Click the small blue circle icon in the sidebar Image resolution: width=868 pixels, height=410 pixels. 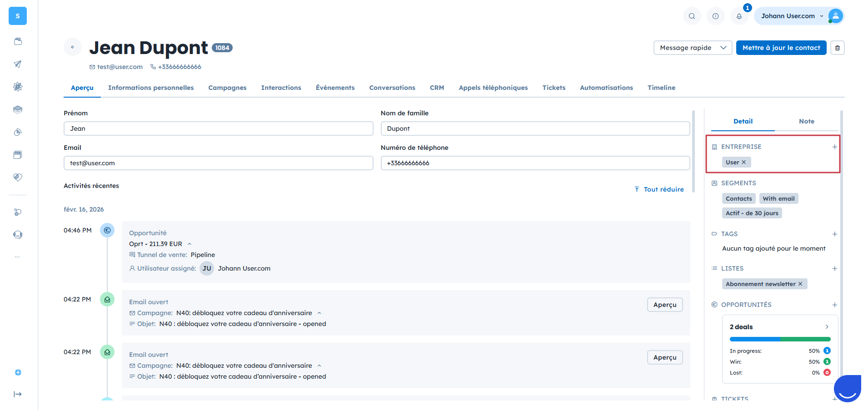pos(18,372)
